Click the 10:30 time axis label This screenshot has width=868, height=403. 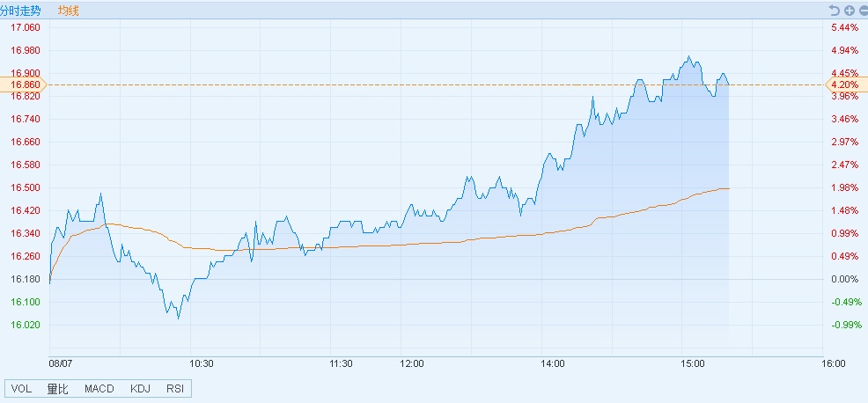click(x=202, y=363)
